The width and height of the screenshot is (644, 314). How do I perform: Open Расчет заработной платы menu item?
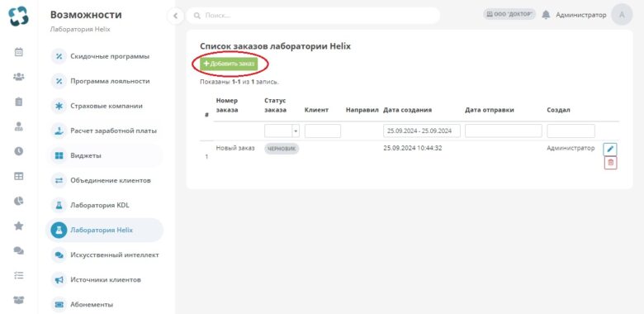pos(104,131)
